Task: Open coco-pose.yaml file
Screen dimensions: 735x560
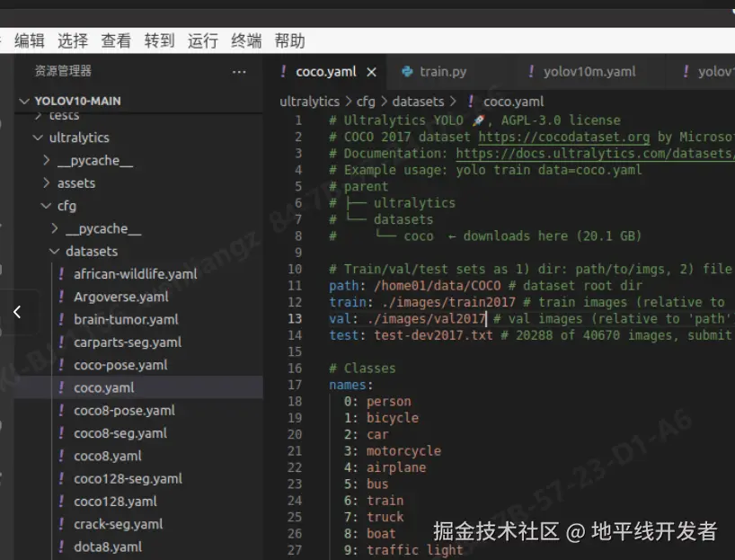Action: point(120,365)
